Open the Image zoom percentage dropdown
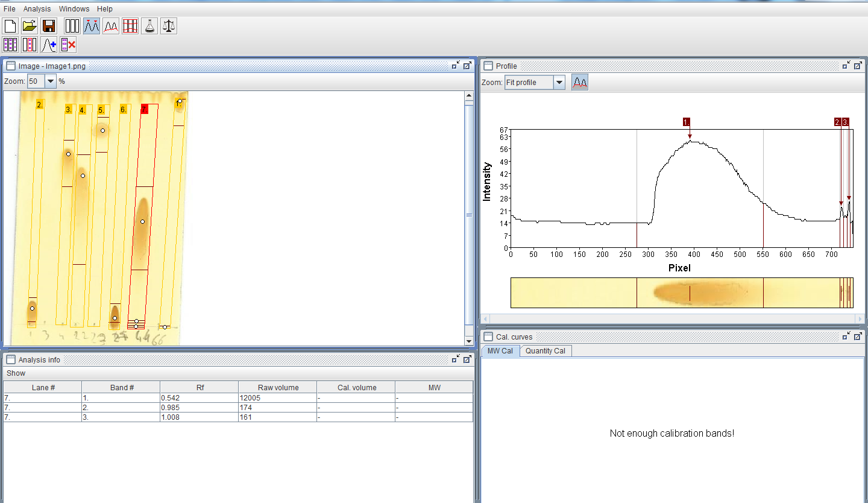868x503 pixels. click(x=51, y=81)
